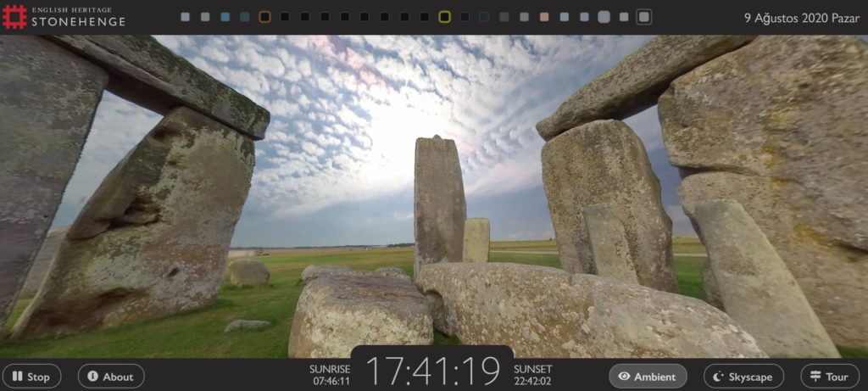Select the blue timeline square
Viewport: 868px width, 391px height.
[225, 17]
